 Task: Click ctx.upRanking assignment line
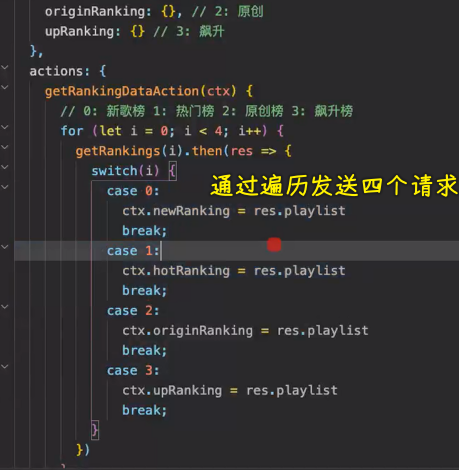pos(230,390)
